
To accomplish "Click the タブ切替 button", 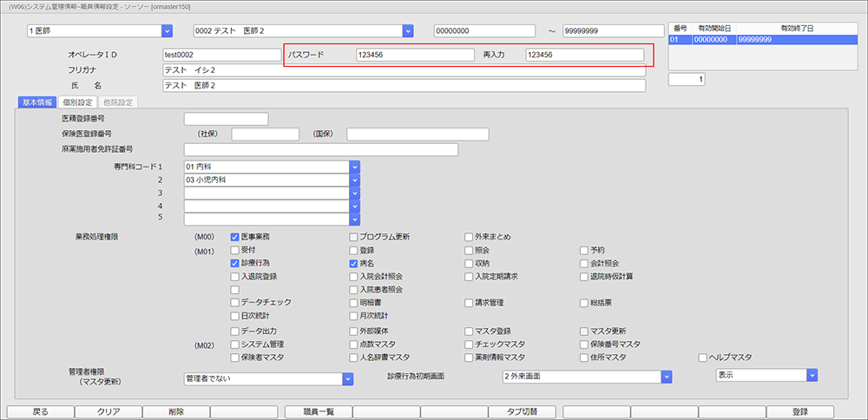I will pyautogui.click(x=522, y=411).
